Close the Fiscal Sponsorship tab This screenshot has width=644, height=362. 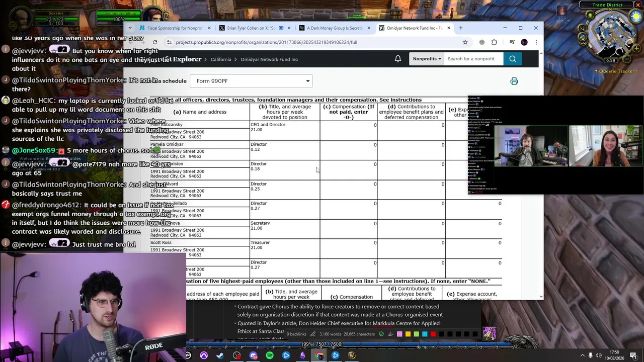pyautogui.click(x=209, y=28)
